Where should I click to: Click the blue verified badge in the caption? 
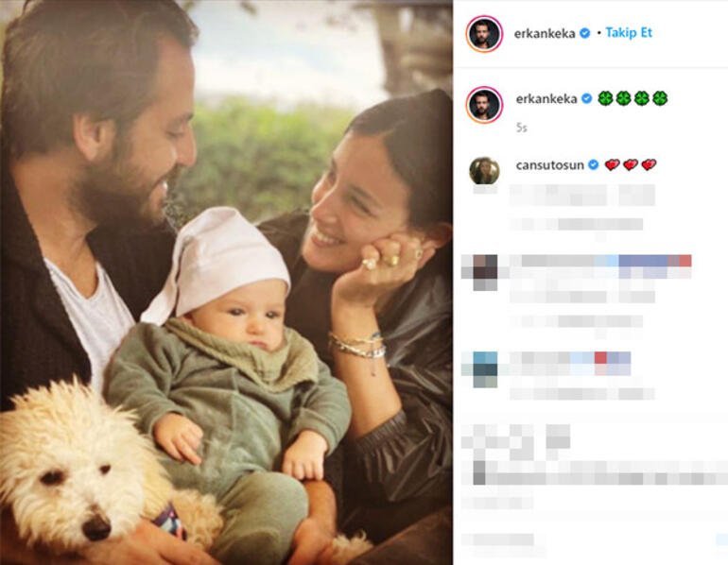(587, 98)
